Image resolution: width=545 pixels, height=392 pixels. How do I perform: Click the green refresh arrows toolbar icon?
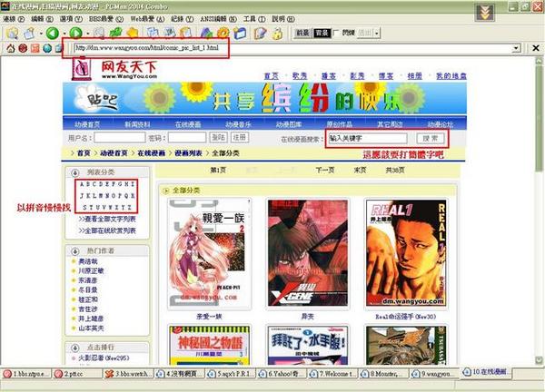(x=115, y=33)
